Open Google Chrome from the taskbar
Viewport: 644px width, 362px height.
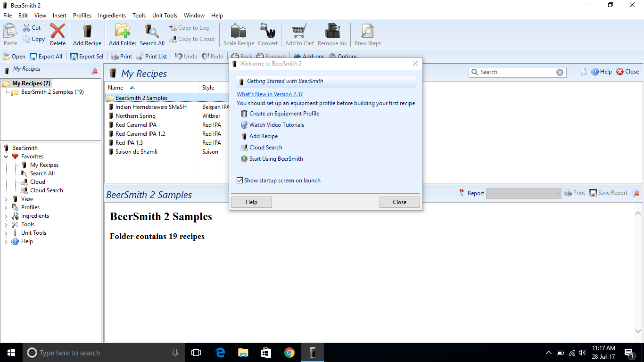coord(289,353)
